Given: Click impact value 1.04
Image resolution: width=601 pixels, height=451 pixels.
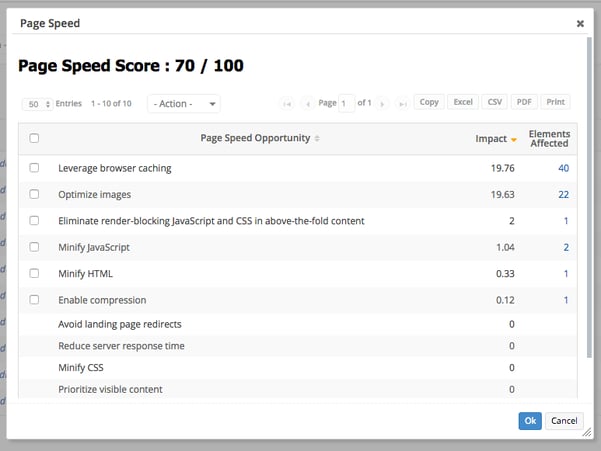Looking at the screenshot, I should tap(505, 248).
